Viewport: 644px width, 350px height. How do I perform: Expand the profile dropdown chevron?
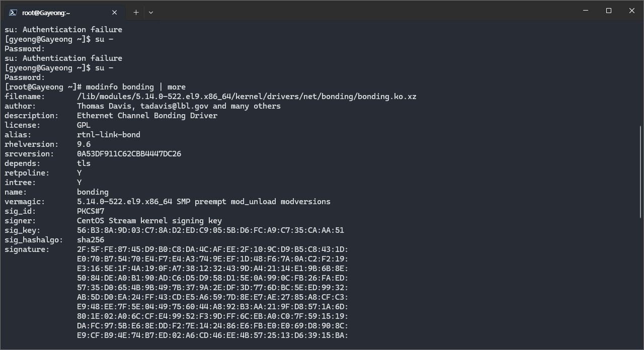tap(150, 13)
